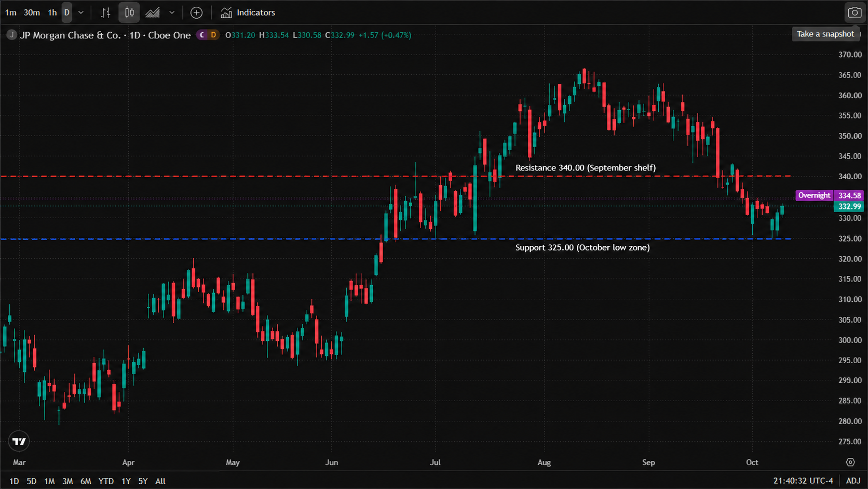Switch to the 1m interval
The image size is (868, 489).
click(x=10, y=12)
